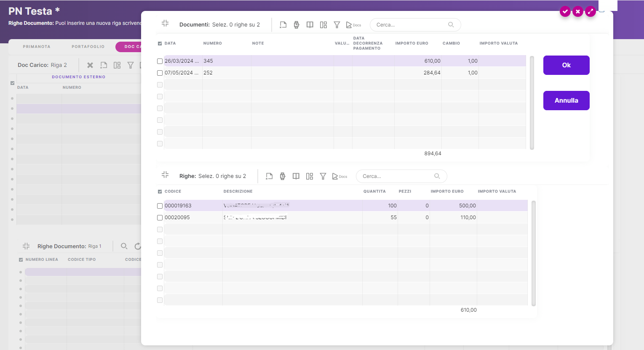
Task: Tick the checkbox for document 345
Action: tap(160, 61)
